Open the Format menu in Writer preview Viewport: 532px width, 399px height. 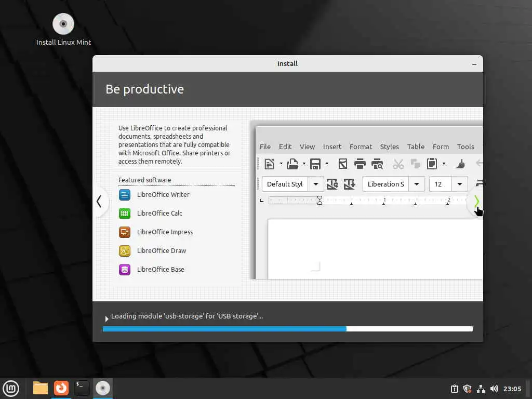click(361, 147)
